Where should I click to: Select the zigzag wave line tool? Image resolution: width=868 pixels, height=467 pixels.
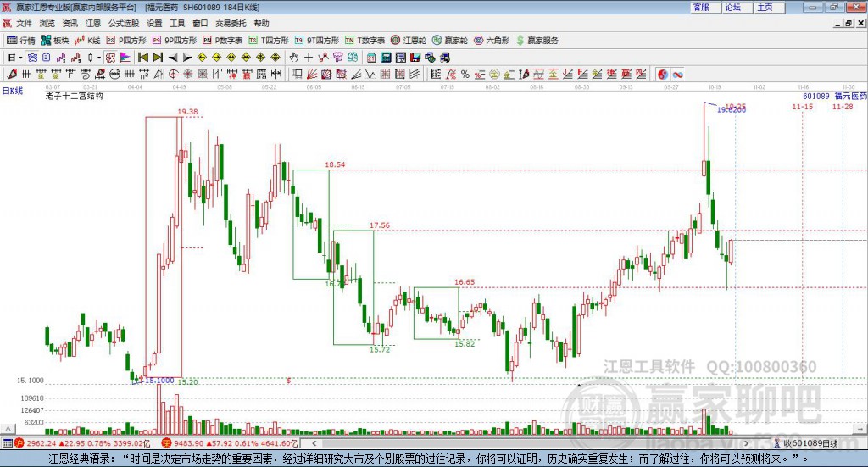(x=370, y=74)
